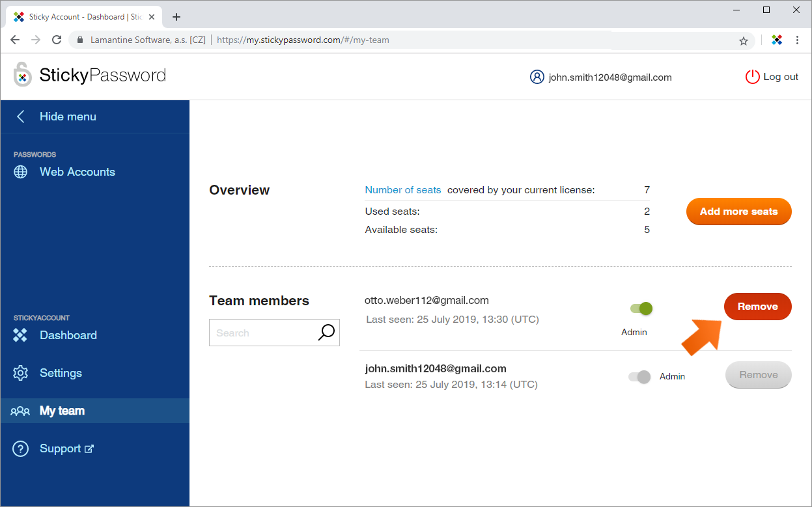The height and width of the screenshot is (507, 812).
Task: Open the Sticky Password browser extension icon
Action: click(x=777, y=40)
